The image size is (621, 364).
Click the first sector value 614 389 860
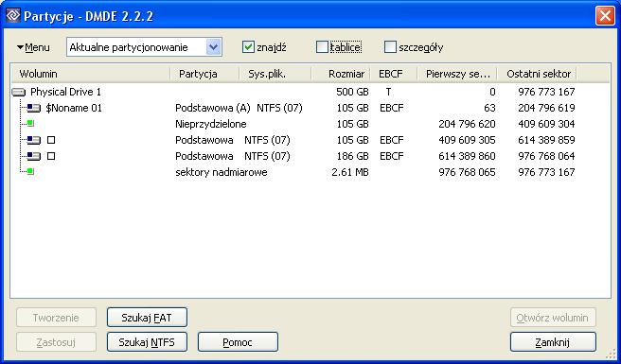467,156
